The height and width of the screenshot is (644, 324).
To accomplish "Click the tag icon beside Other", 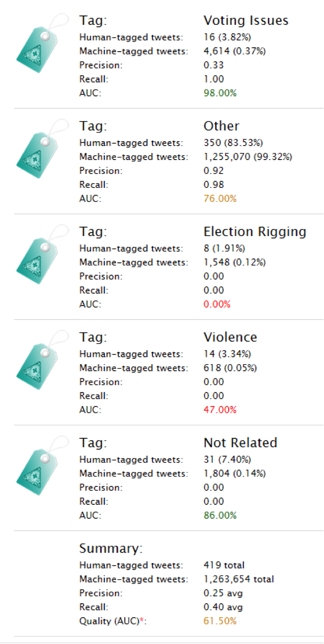I will click(41, 153).
